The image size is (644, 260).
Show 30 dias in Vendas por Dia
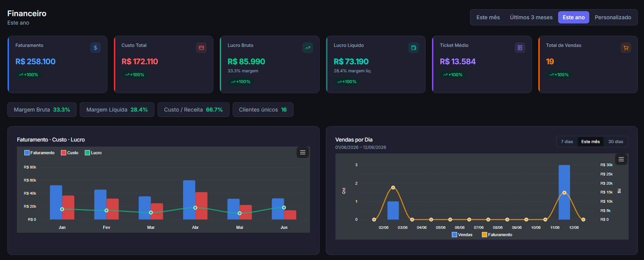click(x=615, y=142)
